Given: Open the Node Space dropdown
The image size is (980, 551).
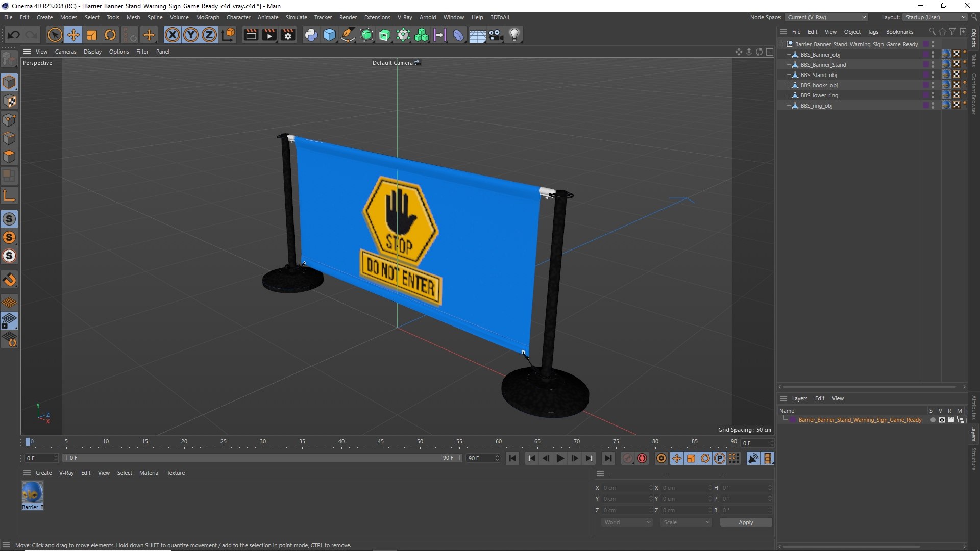Looking at the screenshot, I should [x=826, y=17].
